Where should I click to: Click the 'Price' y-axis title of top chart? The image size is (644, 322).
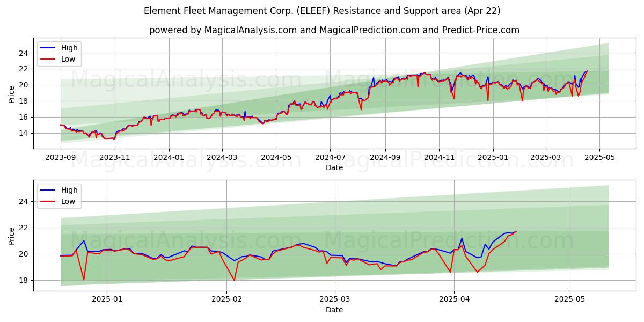tap(12, 93)
